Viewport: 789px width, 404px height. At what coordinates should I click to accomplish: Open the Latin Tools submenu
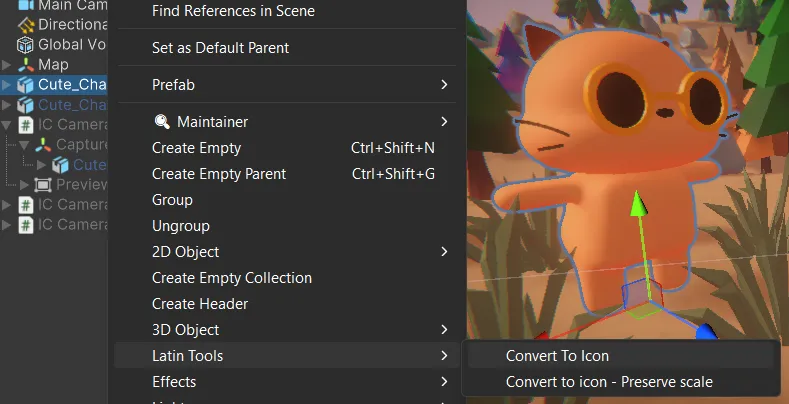286,356
